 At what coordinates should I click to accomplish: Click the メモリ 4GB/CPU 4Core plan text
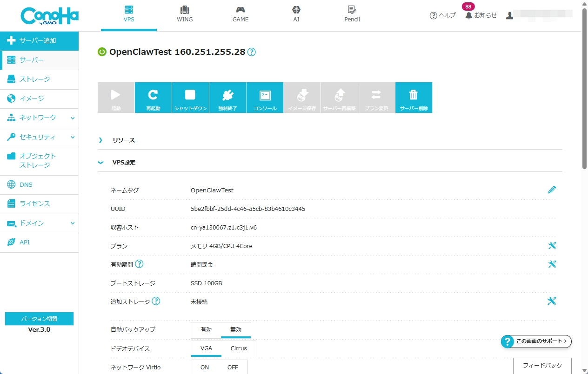(221, 246)
